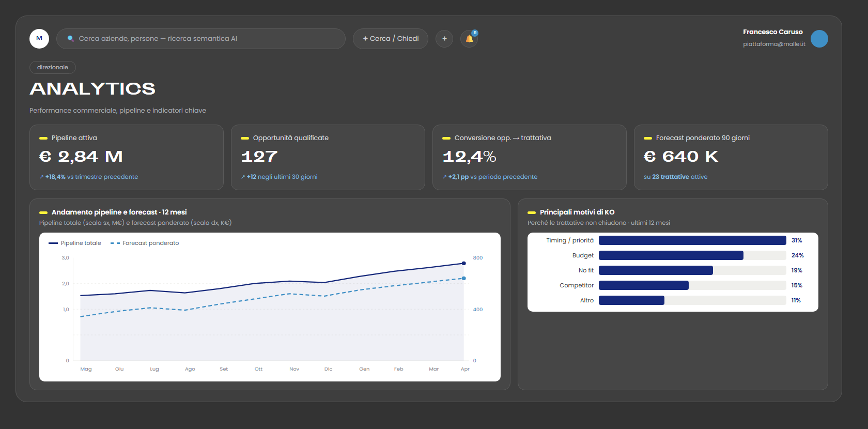Click the plus add button
Image resolution: width=868 pixels, height=429 pixels.
coord(444,39)
